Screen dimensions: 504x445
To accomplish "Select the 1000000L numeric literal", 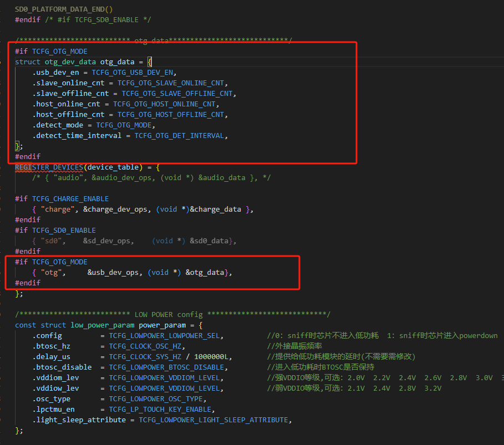I will click(211, 357).
